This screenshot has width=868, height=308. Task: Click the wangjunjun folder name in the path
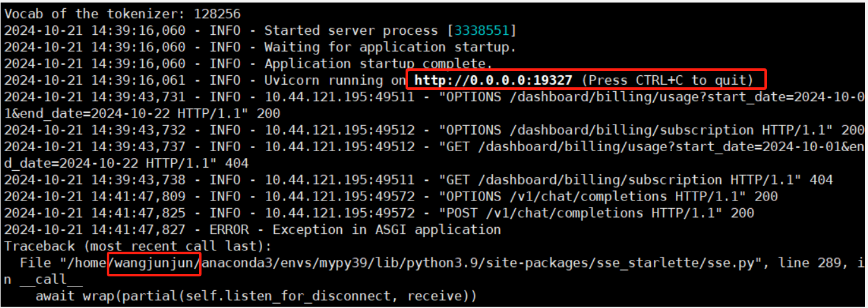154,262
